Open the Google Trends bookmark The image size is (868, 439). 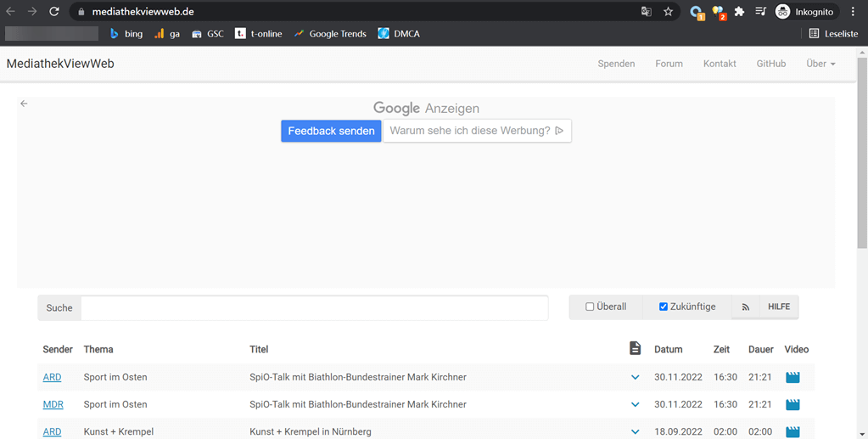click(330, 34)
